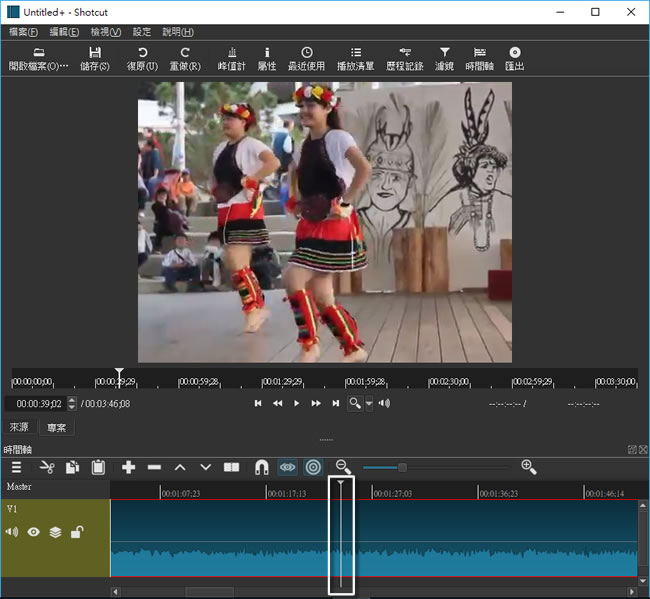650x599 pixels.
Task: Close the 時間軸 timeline panel
Action: [x=643, y=449]
